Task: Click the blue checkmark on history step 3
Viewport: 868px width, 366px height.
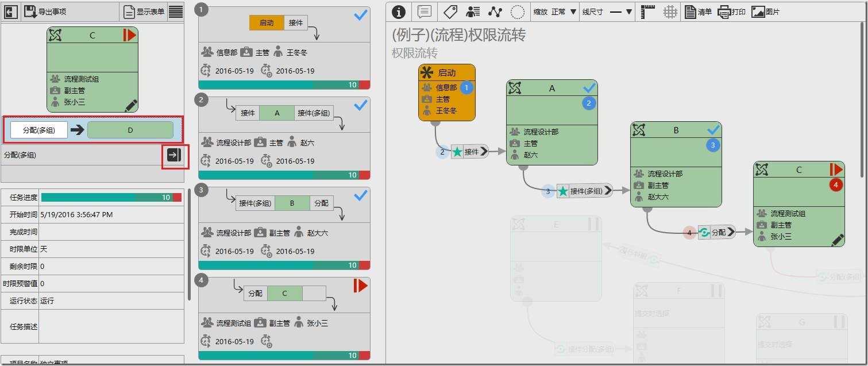Action: (x=361, y=195)
